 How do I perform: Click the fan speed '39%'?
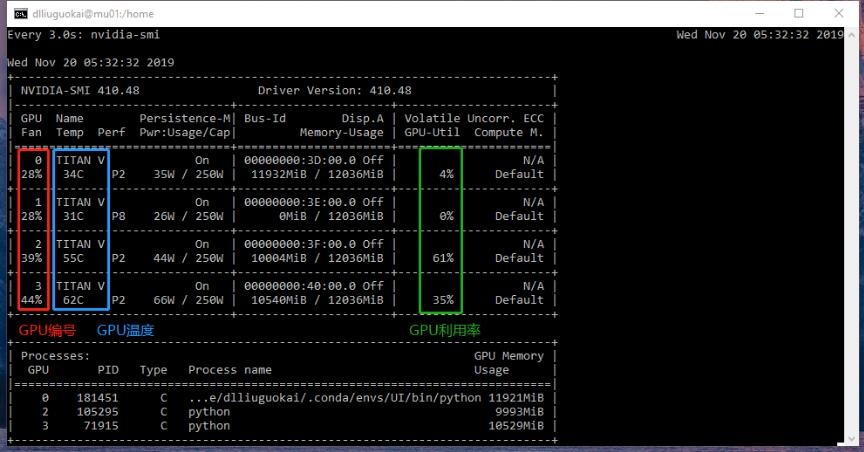click(x=31, y=258)
